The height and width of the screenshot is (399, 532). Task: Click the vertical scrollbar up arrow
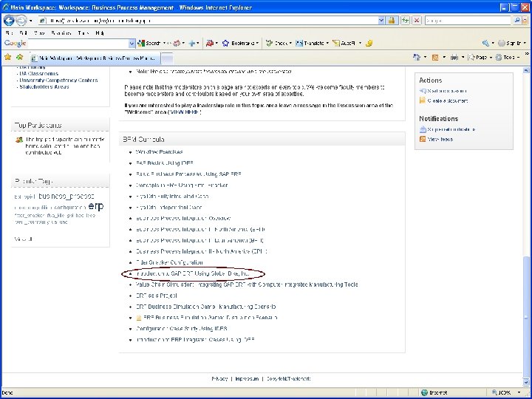[x=526, y=70]
